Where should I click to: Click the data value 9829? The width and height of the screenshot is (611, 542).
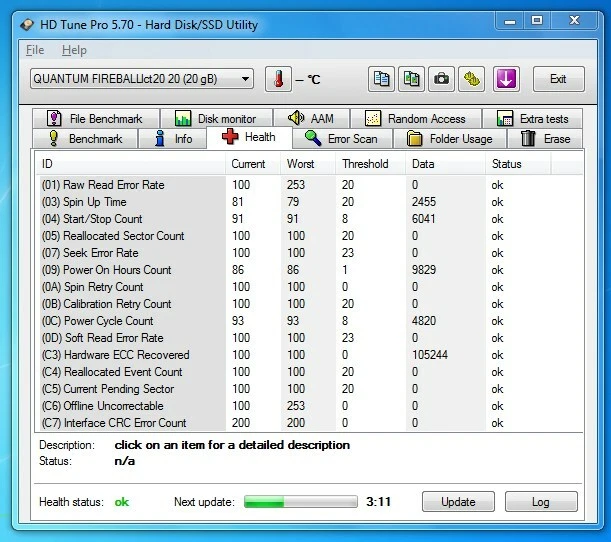(x=424, y=270)
